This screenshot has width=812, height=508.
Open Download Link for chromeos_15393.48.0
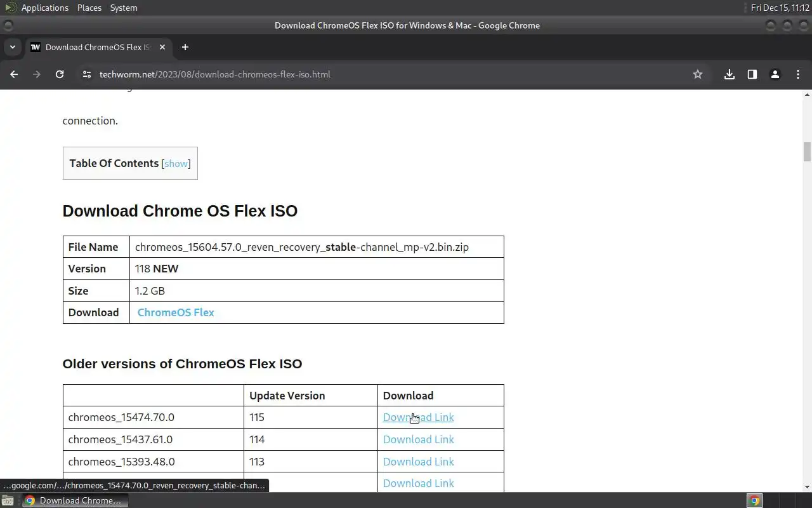[419, 462]
